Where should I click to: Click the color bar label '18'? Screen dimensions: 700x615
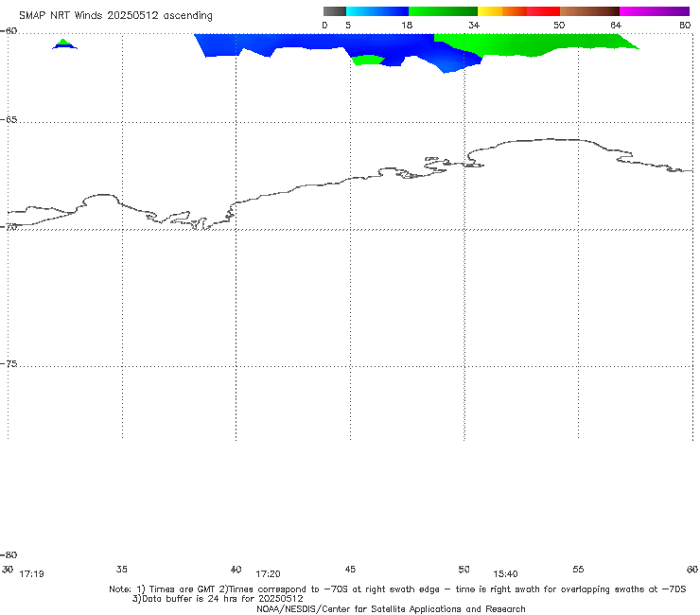pos(407,25)
